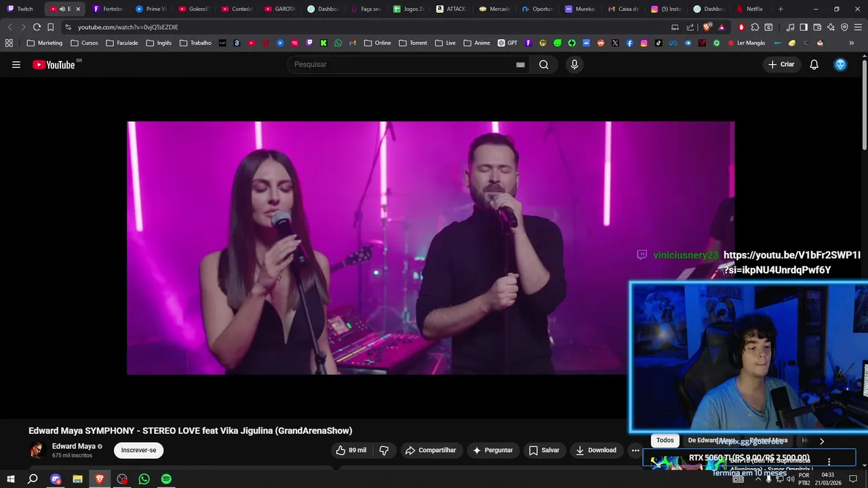Select the Todos filter chip

(665, 441)
